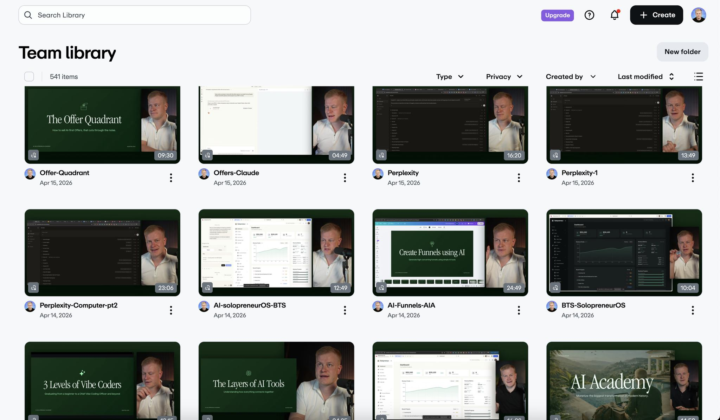Open the user profile avatar menu

(698, 15)
